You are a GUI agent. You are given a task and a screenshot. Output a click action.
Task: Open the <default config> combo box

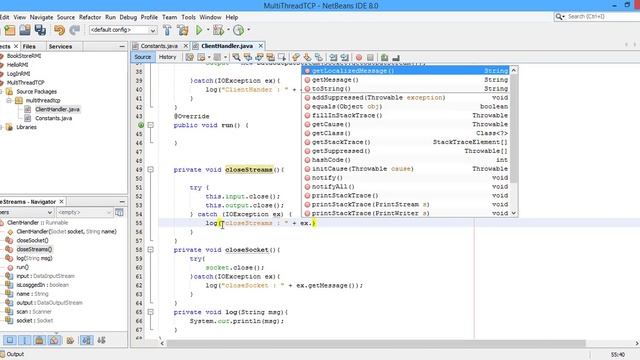pos(123,30)
